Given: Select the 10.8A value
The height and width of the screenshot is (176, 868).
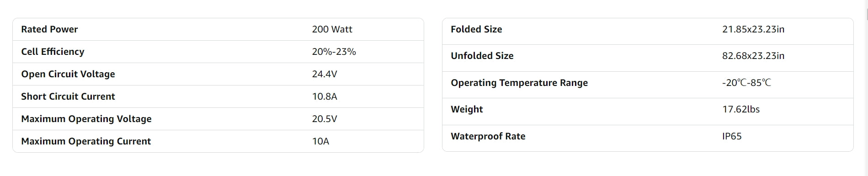Looking at the screenshot, I should [x=325, y=96].
